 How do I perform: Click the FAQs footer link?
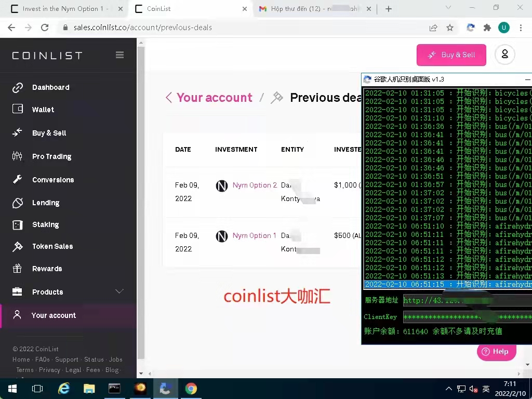coord(43,360)
